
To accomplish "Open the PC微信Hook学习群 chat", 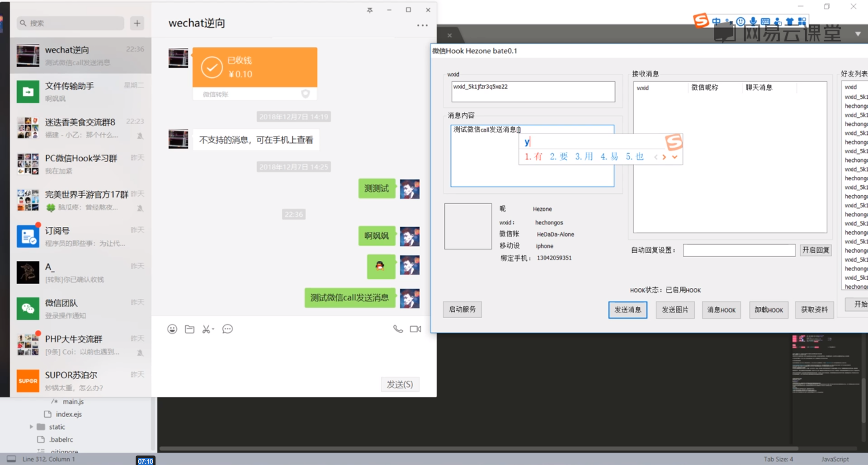I will coord(81,164).
